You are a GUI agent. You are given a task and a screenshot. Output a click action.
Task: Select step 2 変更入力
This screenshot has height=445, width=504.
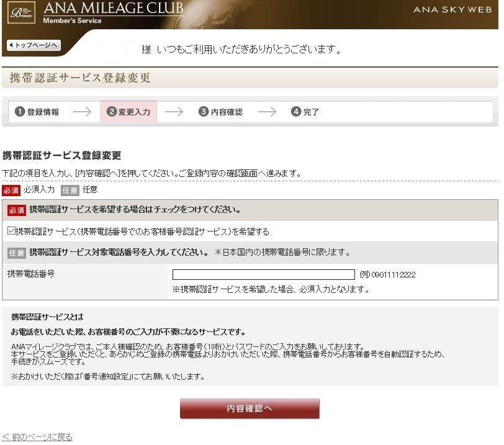(x=128, y=112)
